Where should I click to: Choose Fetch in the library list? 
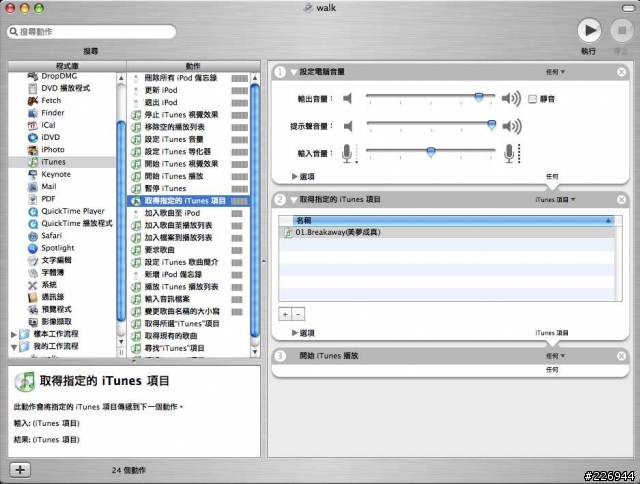(51, 100)
